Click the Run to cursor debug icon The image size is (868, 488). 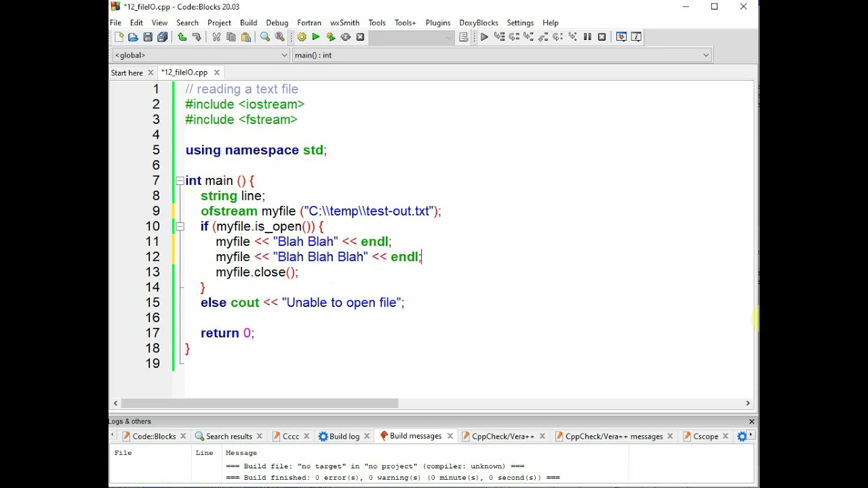coord(499,37)
